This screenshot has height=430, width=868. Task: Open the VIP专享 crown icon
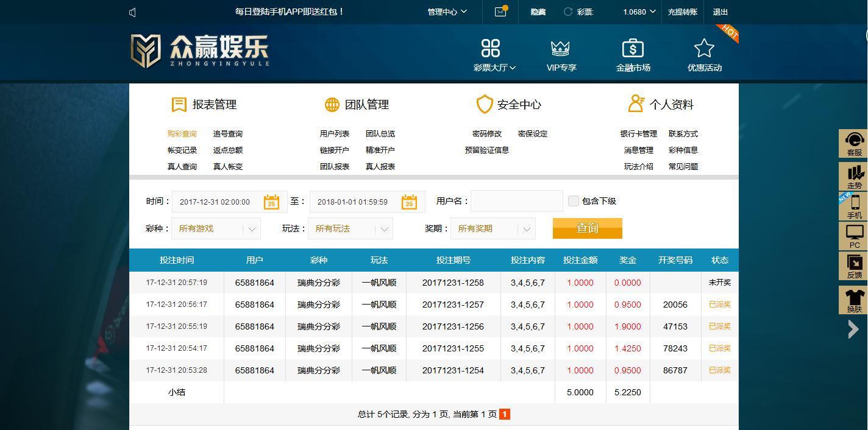click(x=561, y=48)
